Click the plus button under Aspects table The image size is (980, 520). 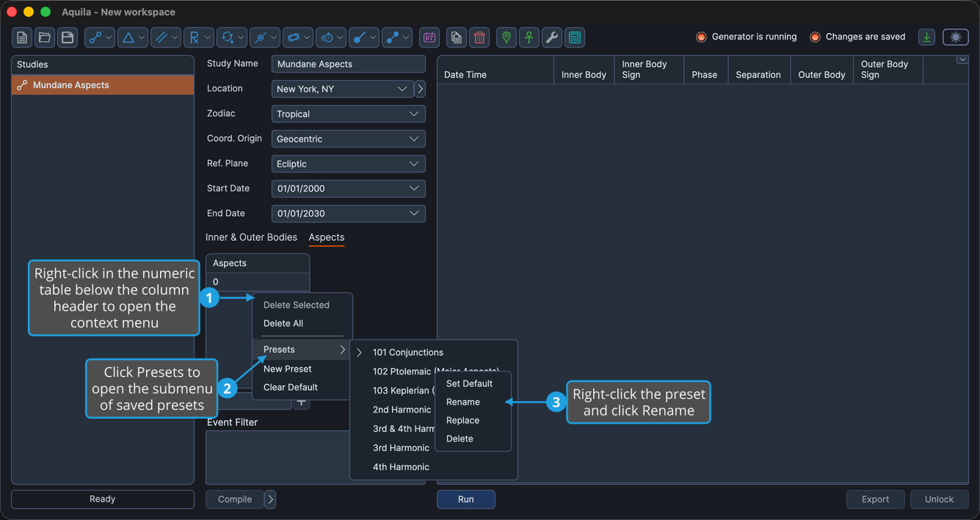pyautogui.click(x=301, y=403)
